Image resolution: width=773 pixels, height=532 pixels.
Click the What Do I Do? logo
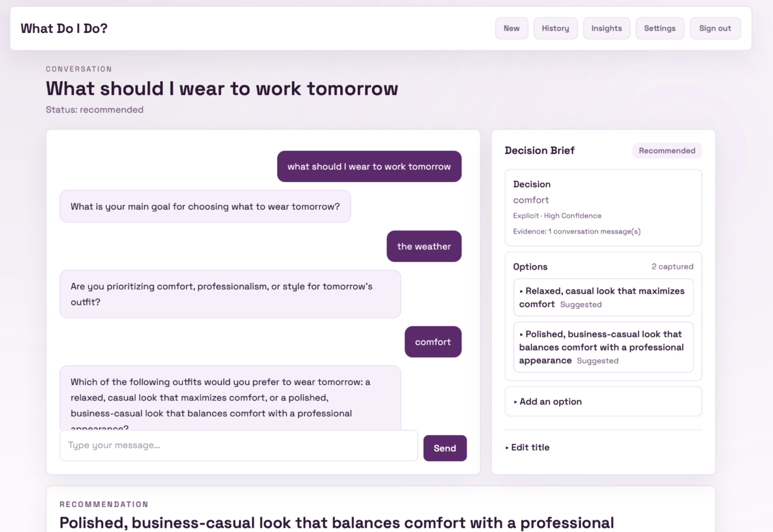(x=64, y=29)
